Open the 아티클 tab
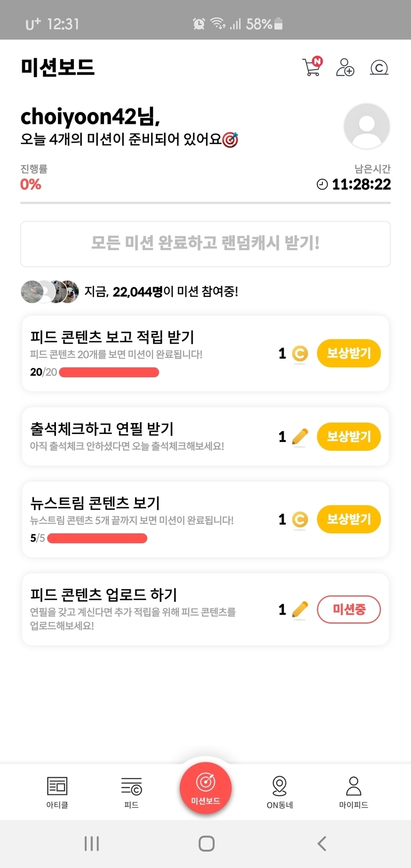This screenshot has height=868, width=411. (x=57, y=792)
